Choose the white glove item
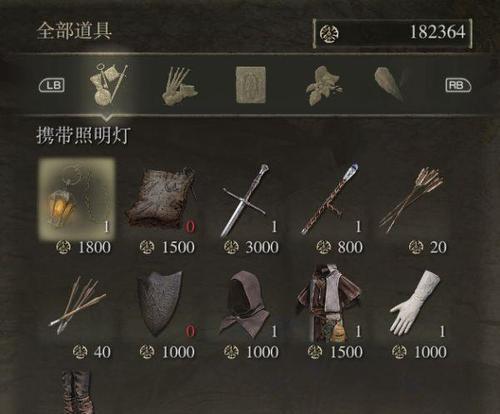Image resolution: width=500 pixels, height=414 pixels. coord(415,304)
